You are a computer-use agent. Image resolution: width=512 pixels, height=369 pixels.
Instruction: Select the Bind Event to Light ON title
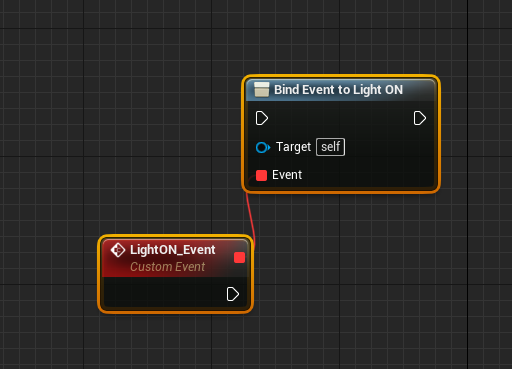(338, 90)
